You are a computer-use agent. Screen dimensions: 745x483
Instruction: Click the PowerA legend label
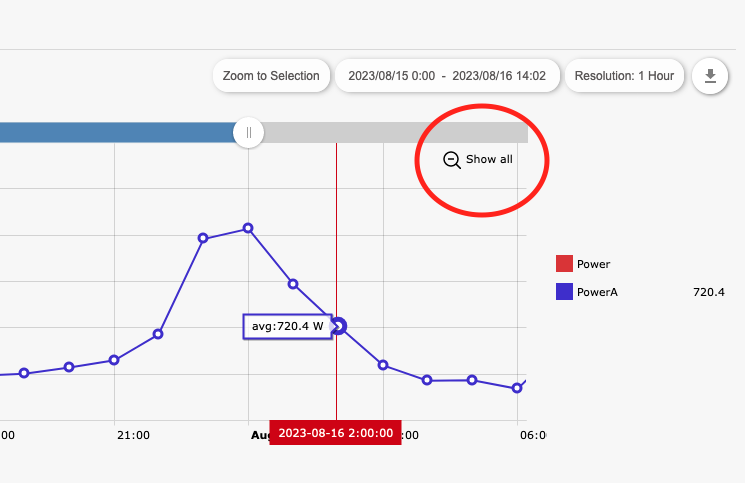(x=597, y=292)
